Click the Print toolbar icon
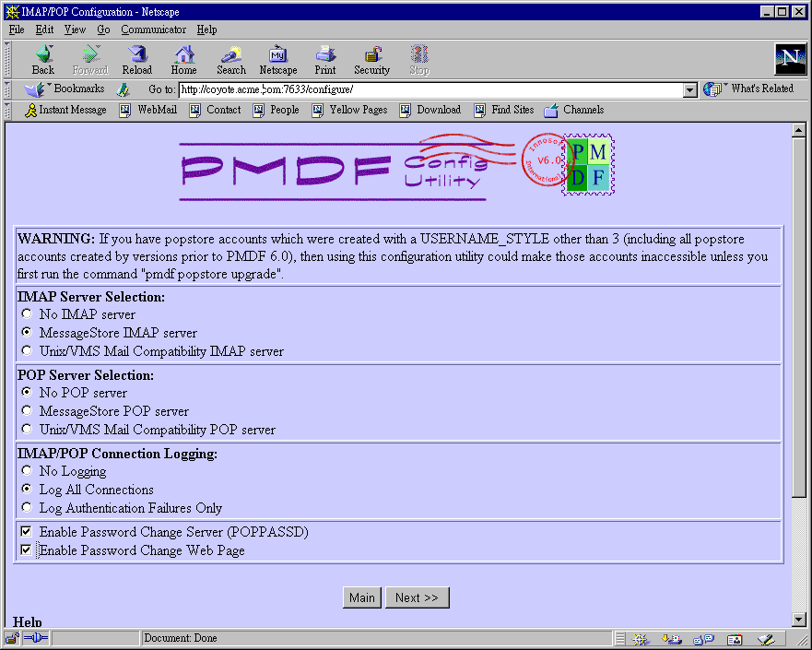 tap(324, 59)
